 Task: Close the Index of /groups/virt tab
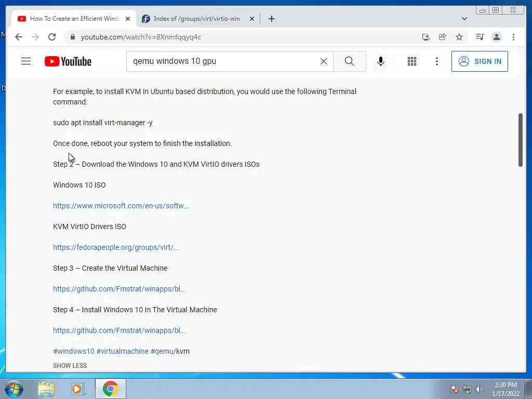pos(252,19)
